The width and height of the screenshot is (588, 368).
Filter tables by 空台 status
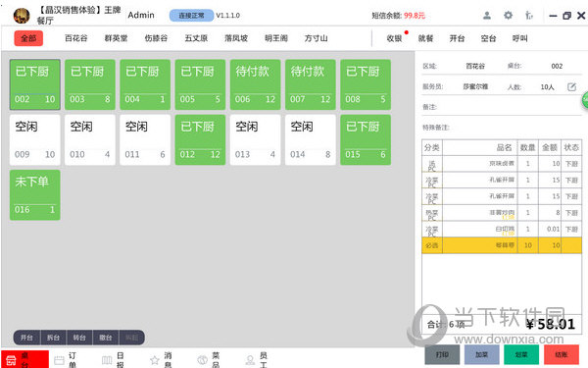[x=488, y=38]
